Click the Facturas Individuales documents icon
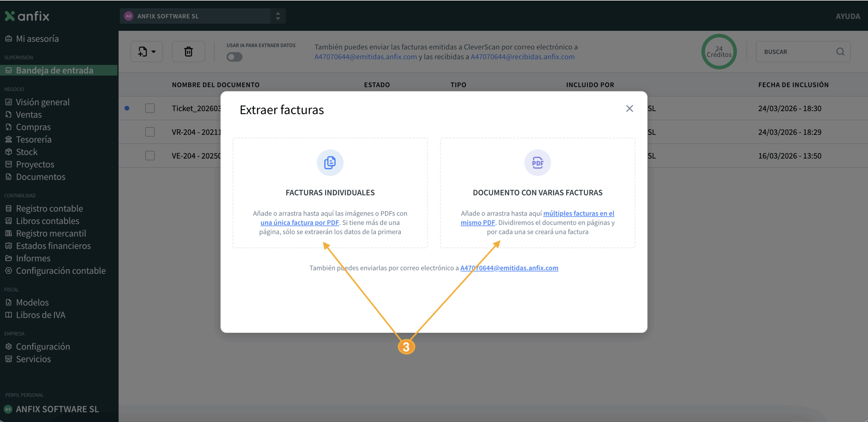 click(330, 163)
